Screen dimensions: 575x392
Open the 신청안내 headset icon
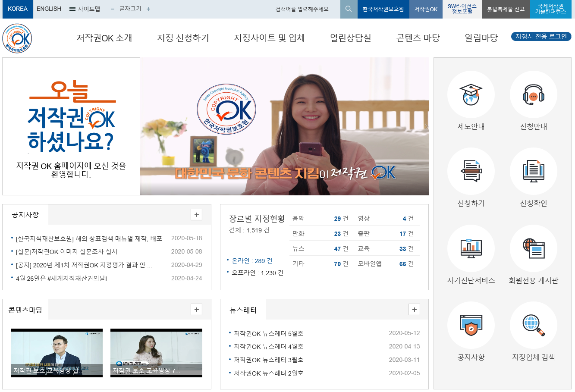tap(534, 94)
